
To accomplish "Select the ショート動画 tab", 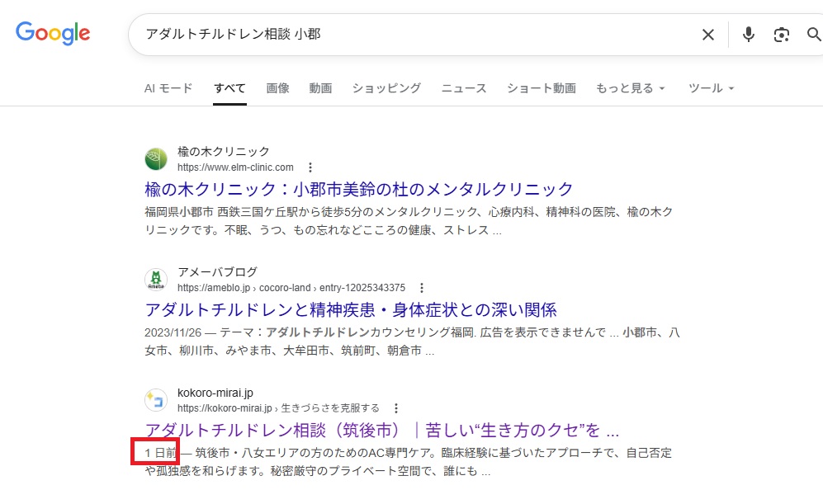I will click(x=541, y=88).
